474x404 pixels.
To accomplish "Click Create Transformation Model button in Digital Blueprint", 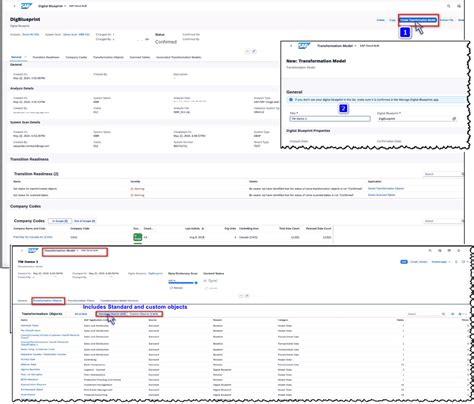I will [418, 20].
